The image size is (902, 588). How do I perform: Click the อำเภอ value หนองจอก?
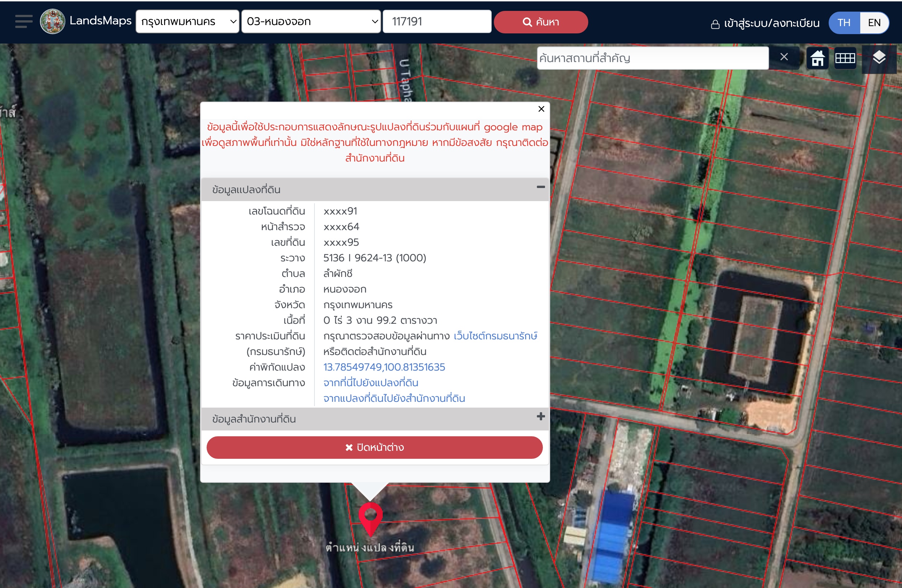tap(345, 289)
